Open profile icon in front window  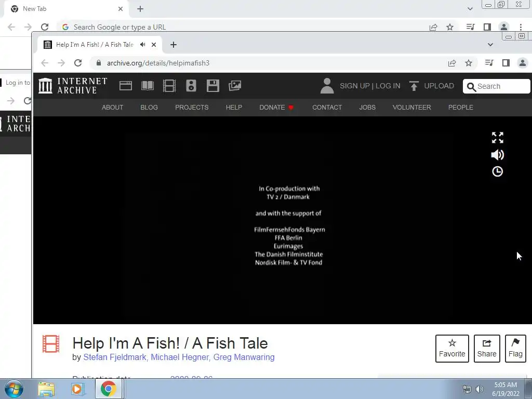(523, 63)
